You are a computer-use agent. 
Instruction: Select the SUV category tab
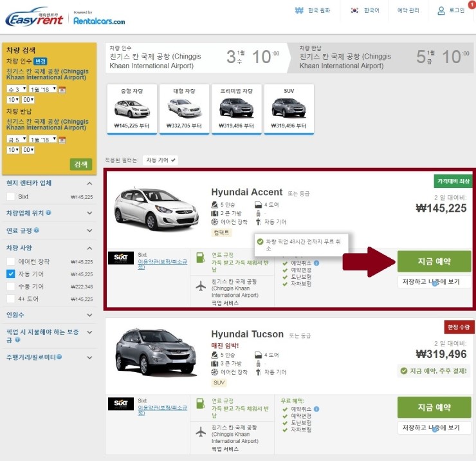[x=289, y=108]
